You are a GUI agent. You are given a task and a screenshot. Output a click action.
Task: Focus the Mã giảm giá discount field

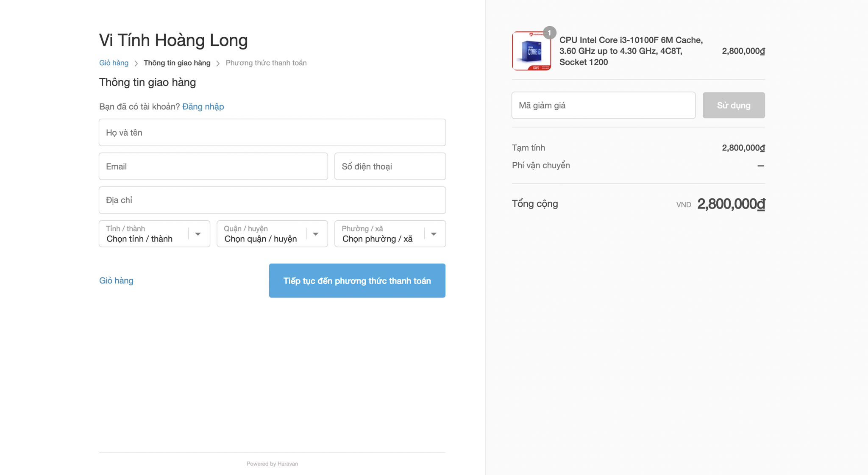[x=604, y=105]
